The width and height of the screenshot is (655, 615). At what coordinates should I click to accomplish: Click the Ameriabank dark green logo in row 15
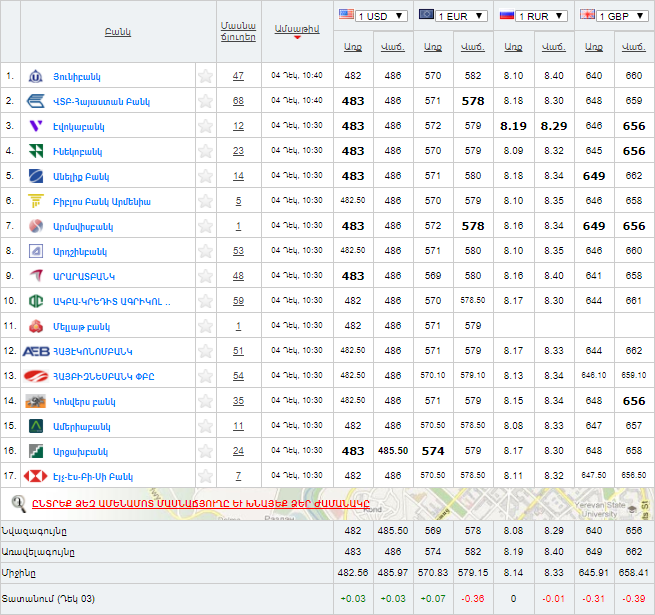[36, 426]
